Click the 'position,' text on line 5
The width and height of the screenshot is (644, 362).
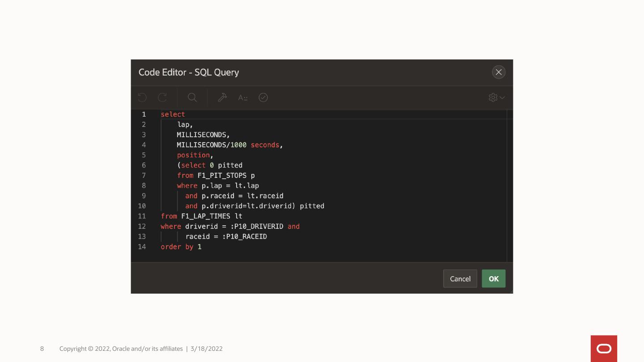point(195,155)
